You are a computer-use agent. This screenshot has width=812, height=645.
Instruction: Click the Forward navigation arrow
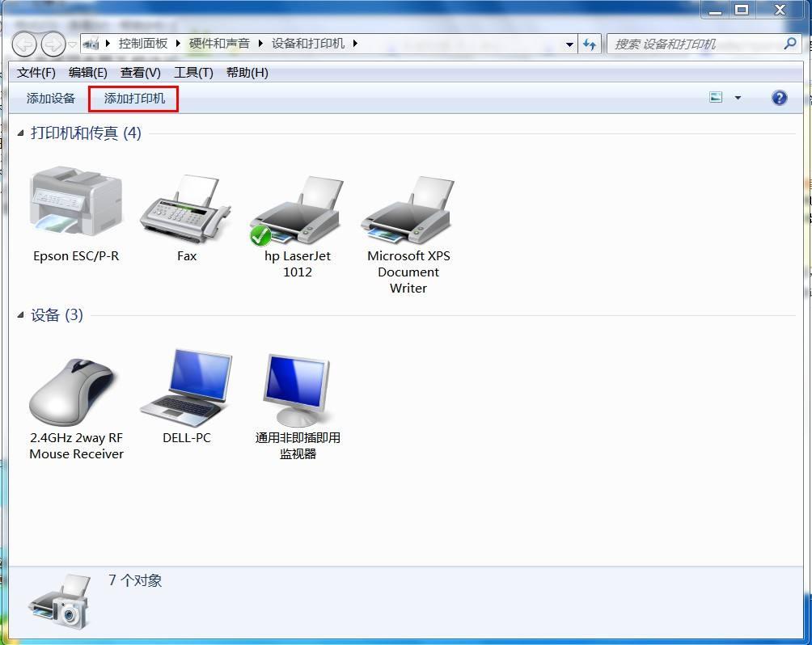click(53, 44)
